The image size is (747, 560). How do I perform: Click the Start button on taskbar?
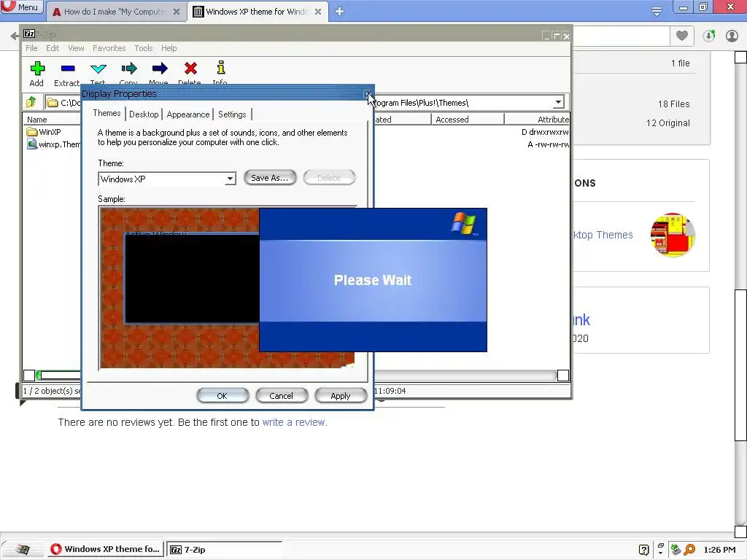(x=22, y=549)
